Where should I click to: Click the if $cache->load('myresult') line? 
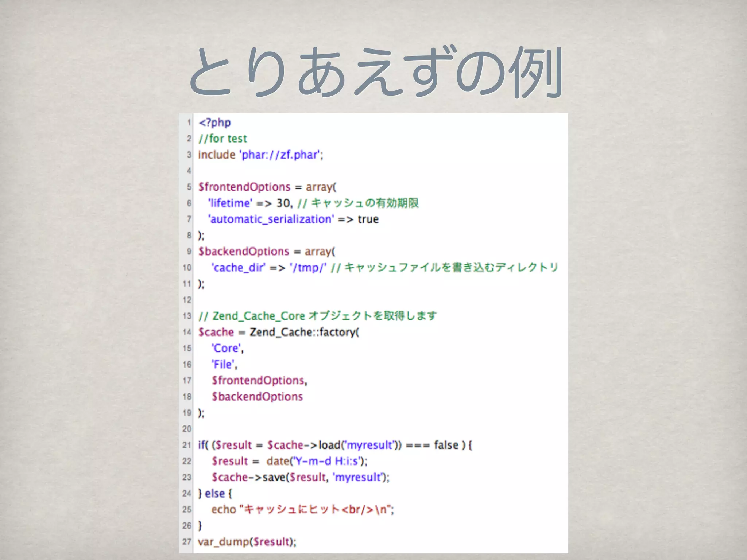click(x=335, y=445)
